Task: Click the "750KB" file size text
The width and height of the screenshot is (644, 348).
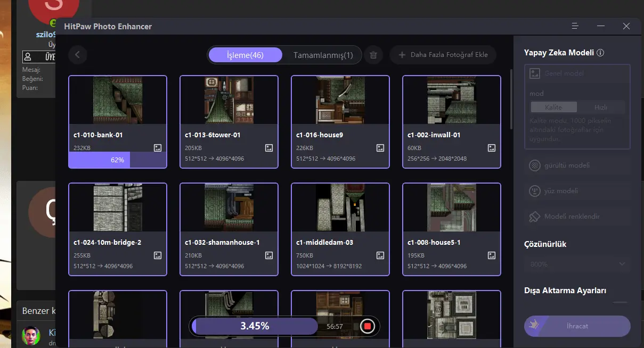Action: 304,255
